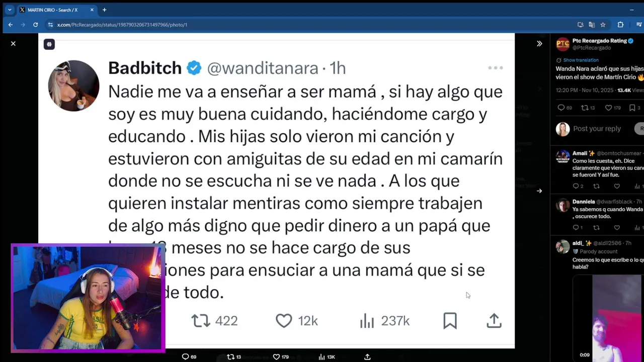The height and width of the screenshot is (362, 644).
Task: Collapse the side panel with double chevron
Action: [539, 44]
